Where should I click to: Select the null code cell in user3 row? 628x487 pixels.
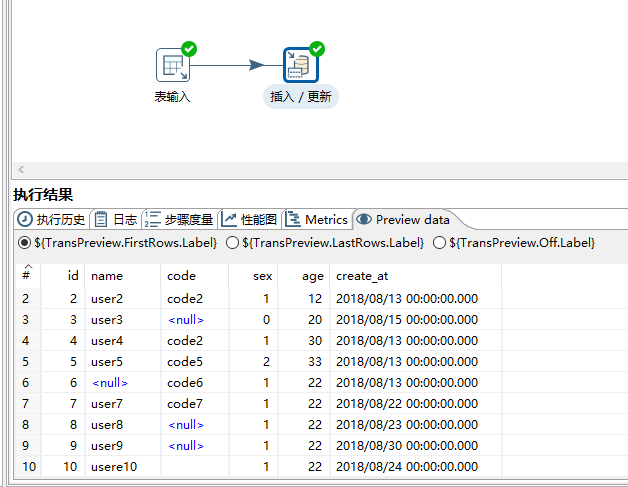[195, 320]
